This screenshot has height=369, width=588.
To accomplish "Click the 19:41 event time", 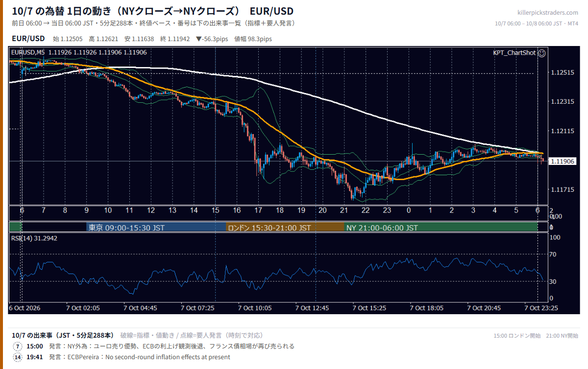I will 35,357.
